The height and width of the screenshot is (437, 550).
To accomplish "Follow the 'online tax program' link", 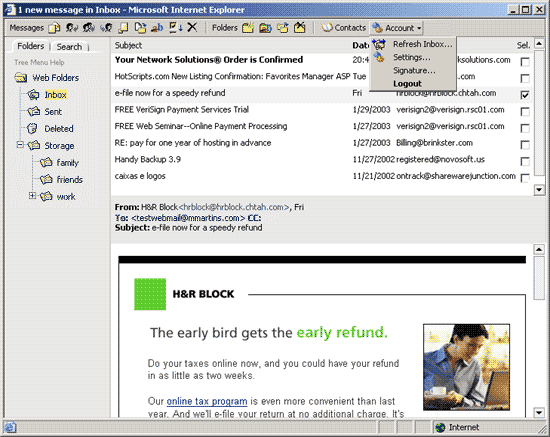I will click(x=207, y=401).
